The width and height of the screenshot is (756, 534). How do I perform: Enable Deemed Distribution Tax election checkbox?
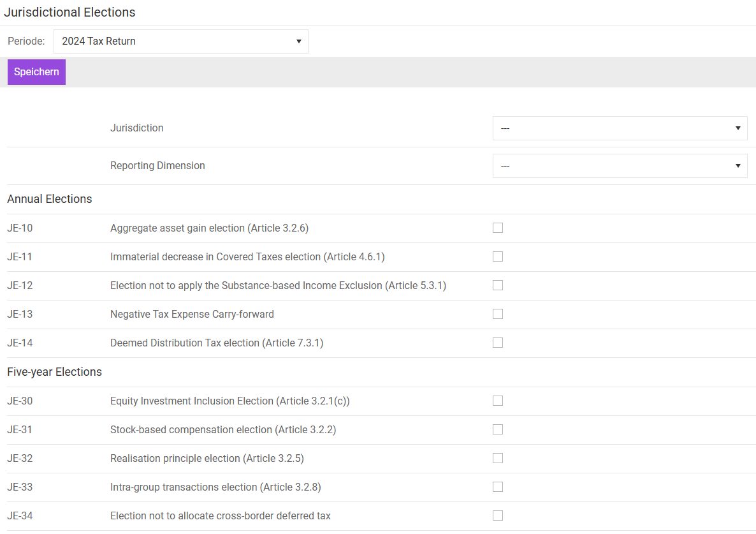coord(498,343)
